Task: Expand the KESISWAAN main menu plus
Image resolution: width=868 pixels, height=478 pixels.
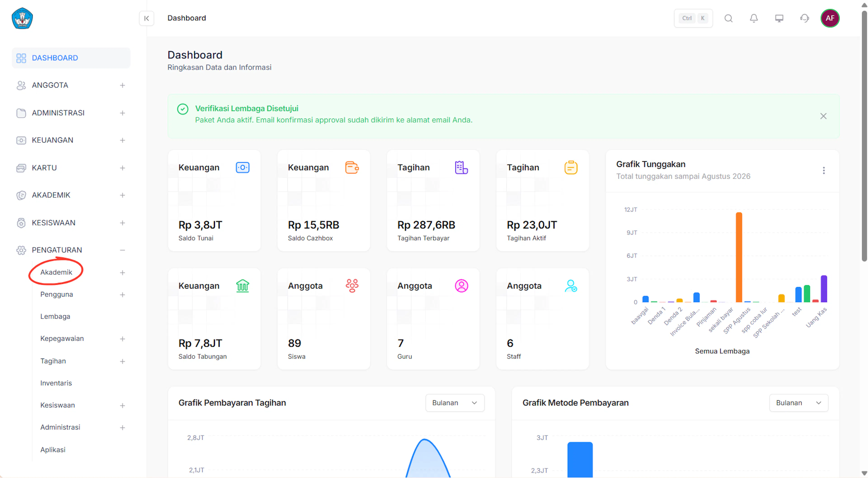Action: (122, 223)
